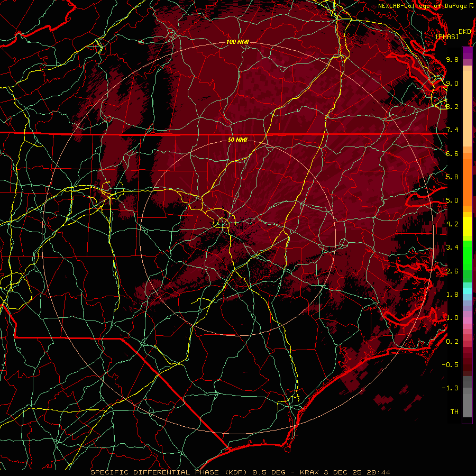
Task: Click the 5.8 value on the color scale
Action: click(x=452, y=177)
